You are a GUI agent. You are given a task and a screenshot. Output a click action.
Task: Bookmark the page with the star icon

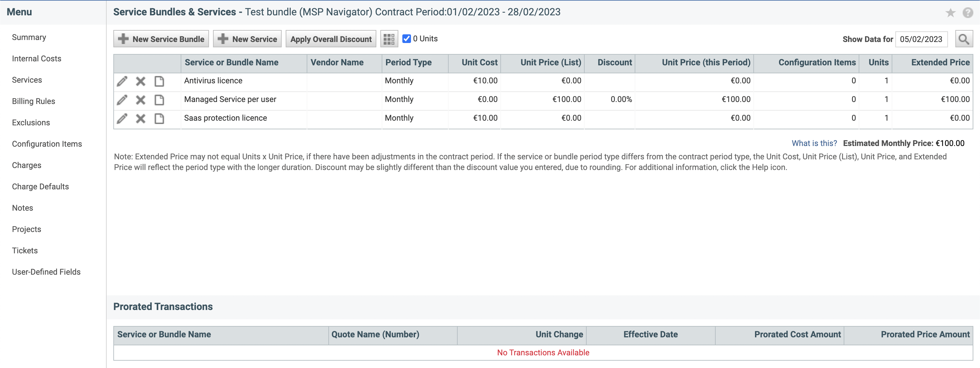[x=950, y=13]
